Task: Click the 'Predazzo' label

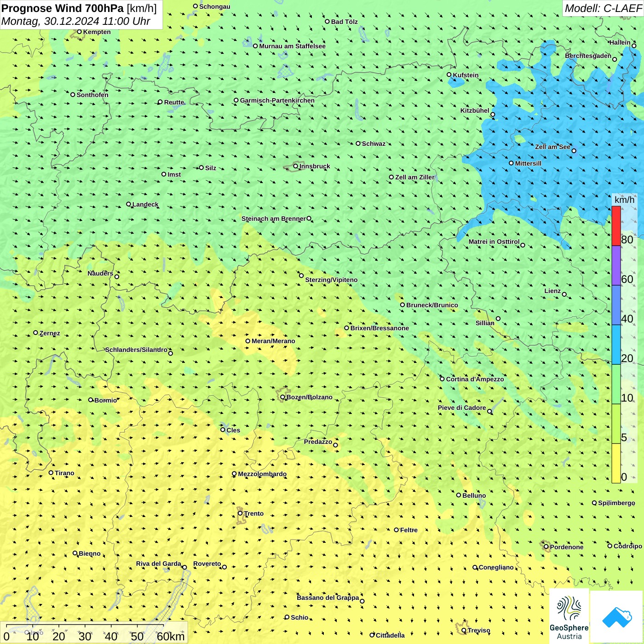Action: [x=318, y=442]
